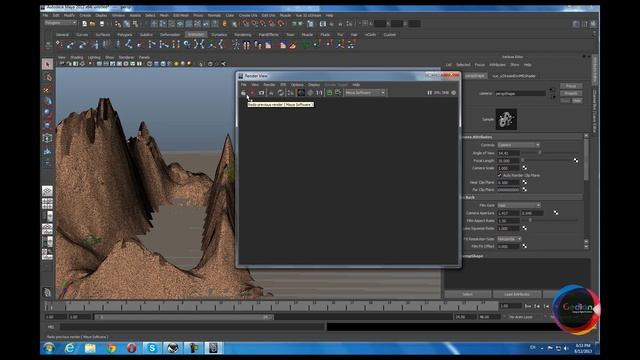Image resolution: width=640 pixels, height=360 pixels.
Task: Select the arrow Select tool in the toolbox
Action: tap(47, 64)
